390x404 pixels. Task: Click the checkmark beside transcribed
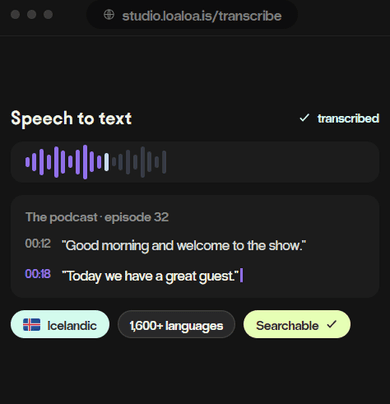pyautogui.click(x=304, y=118)
